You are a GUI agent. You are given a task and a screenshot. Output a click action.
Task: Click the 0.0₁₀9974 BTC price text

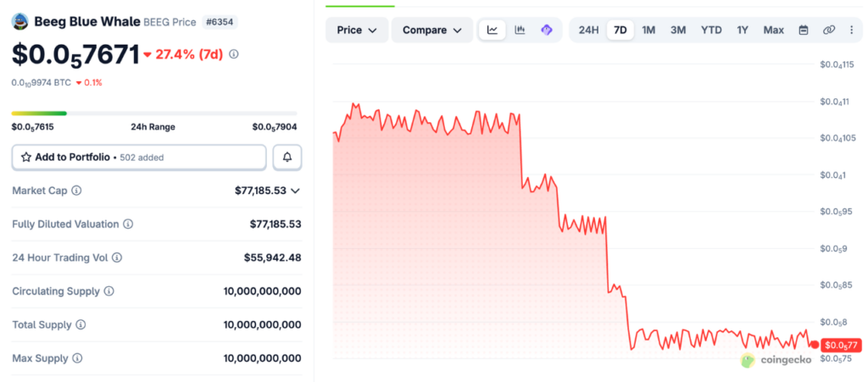coord(42,82)
